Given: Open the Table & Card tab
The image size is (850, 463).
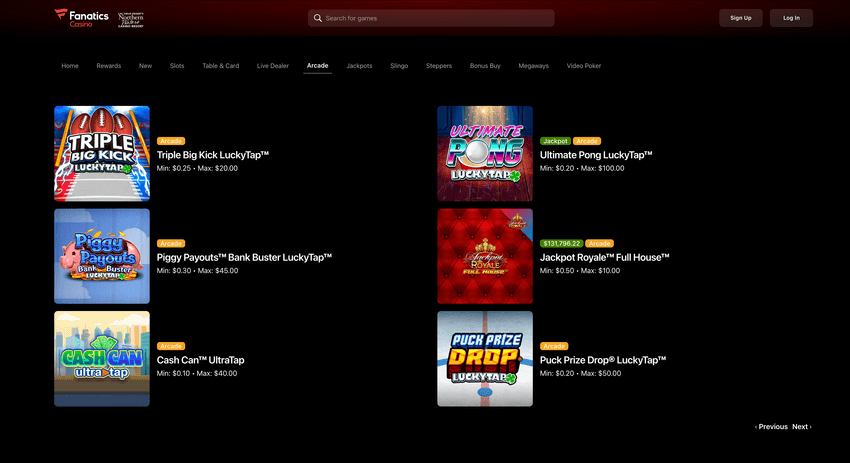Looking at the screenshot, I should pyautogui.click(x=221, y=66).
